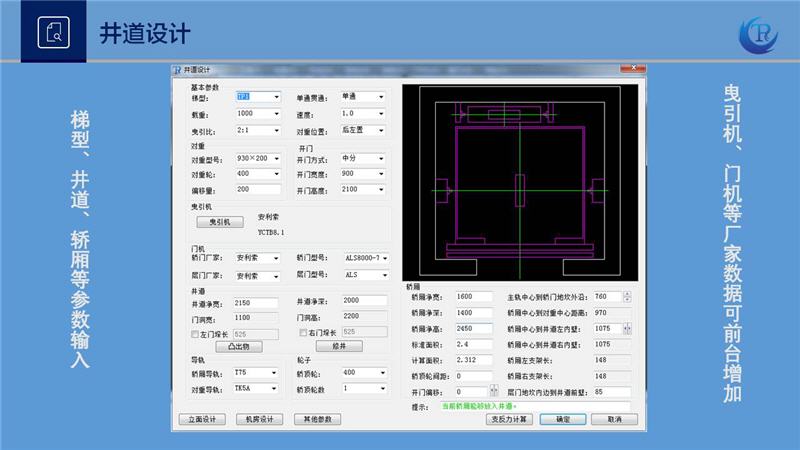Image resolution: width=800 pixels, height=450 pixels.
Task: Click the 开门偏移 spinner arrows
Action: [493, 392]
